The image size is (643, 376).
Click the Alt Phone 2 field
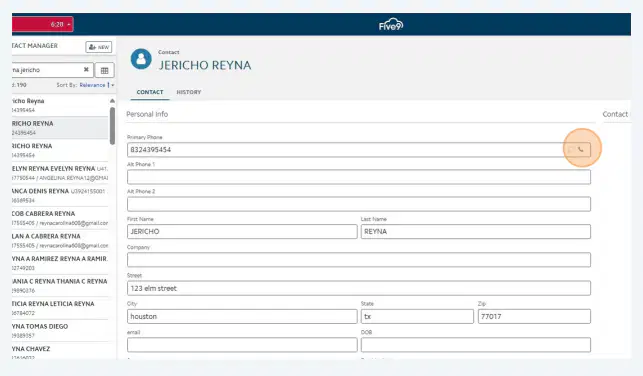[x=359, y=204]
